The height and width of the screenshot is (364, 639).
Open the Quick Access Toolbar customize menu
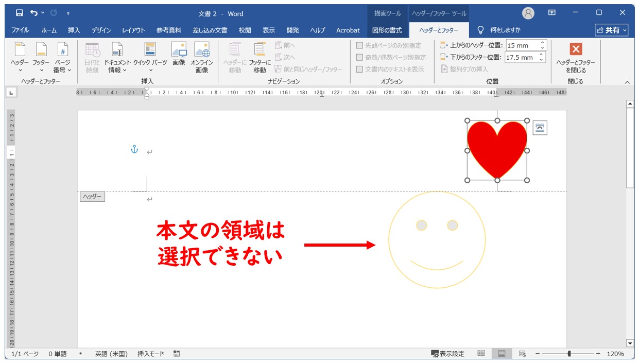[68, 13]
